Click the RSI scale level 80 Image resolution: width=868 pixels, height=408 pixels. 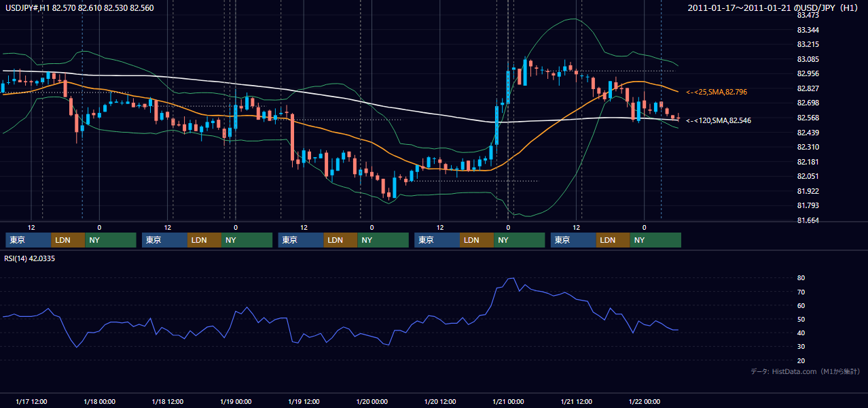pyautogui.click(x=801, y=278)
